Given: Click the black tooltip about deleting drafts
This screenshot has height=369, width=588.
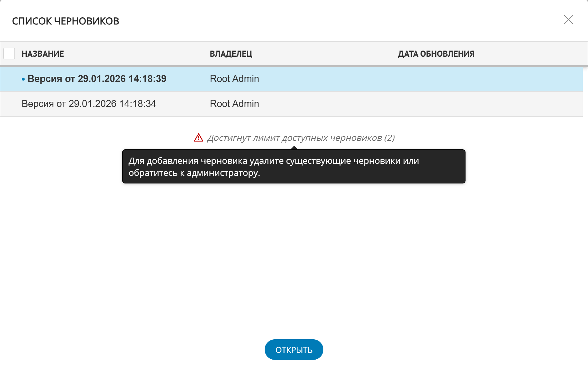Looking at the screenshot, I should coord(294,166).
